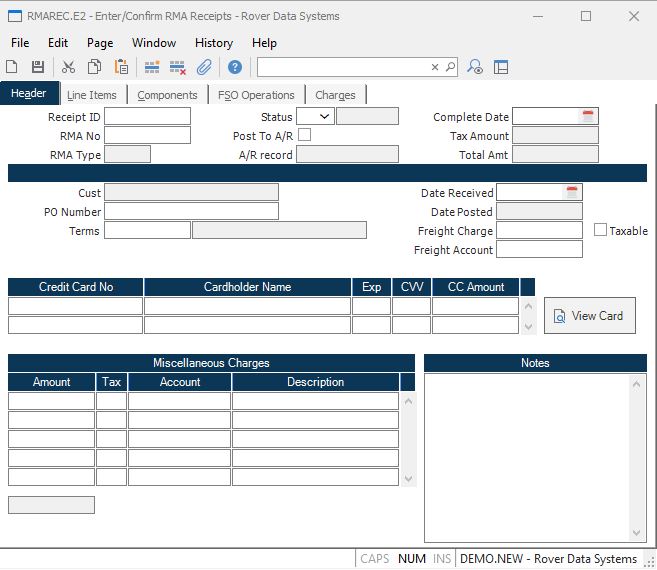657x570 pixels.
Task: Clear the toolbar search box with X
Action: 435,67
